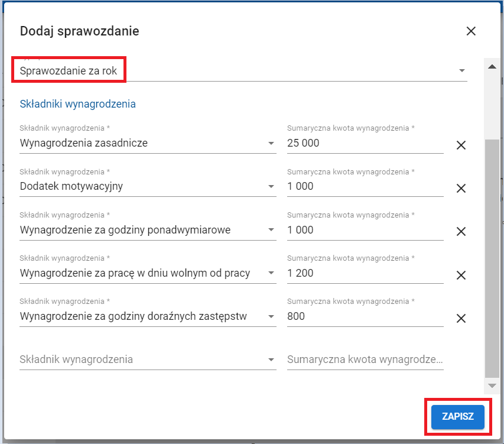The image size is (504, 444).
Task: Click the scrollbar up arrow
Action: 491,66
